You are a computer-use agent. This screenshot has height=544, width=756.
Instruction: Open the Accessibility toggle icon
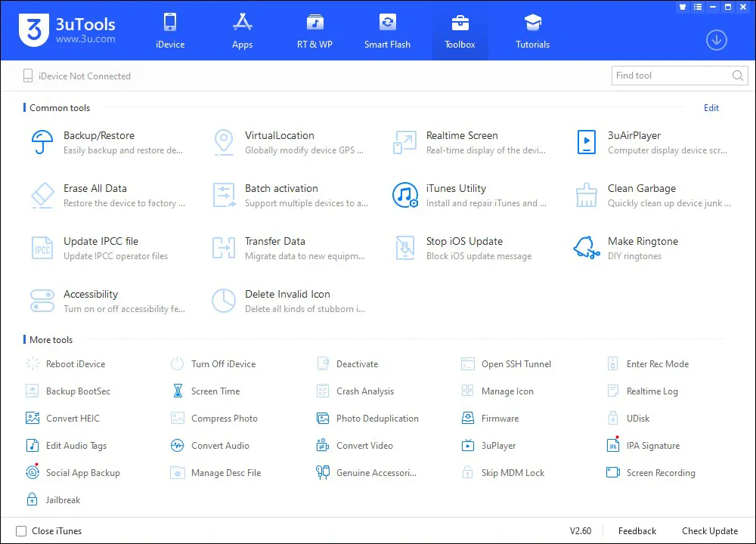42,300
